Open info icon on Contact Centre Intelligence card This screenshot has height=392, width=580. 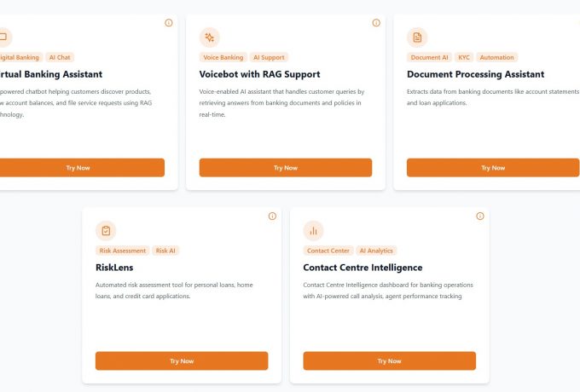click(x=480, y=216)
